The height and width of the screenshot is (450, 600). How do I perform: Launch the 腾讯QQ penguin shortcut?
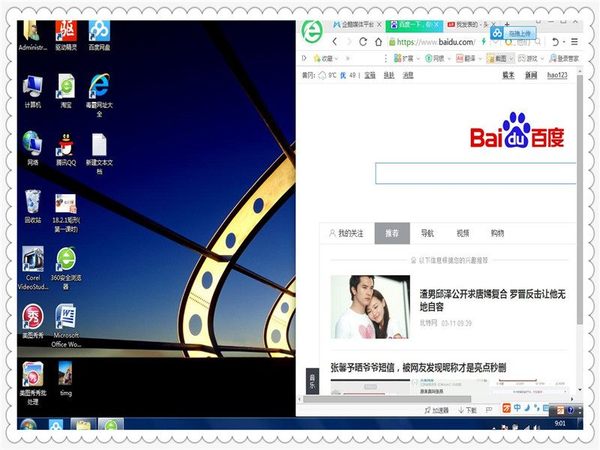click(x=66, y=149)
